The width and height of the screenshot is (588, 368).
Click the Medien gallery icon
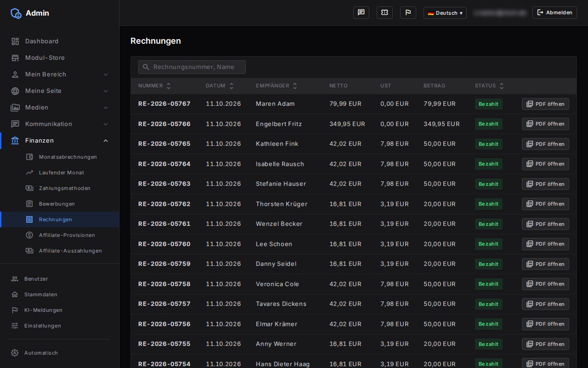click(x=15, y=108)
